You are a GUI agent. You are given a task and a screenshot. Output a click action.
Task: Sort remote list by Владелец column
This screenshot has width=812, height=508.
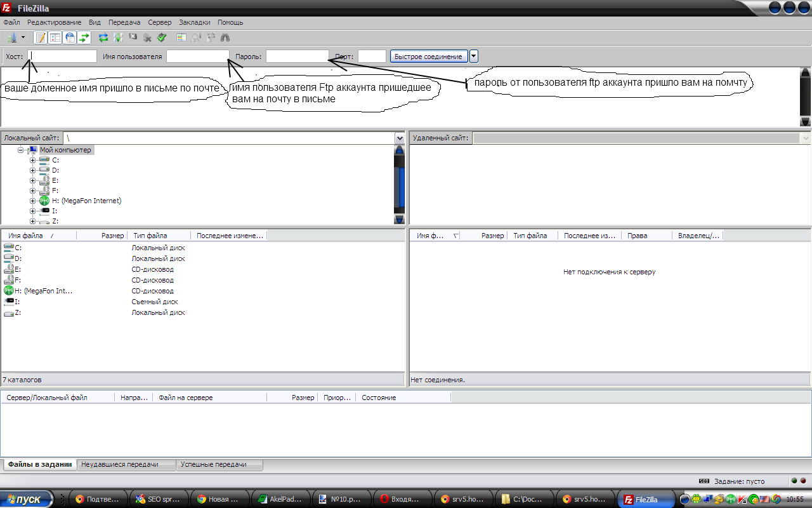pos(698,236)
